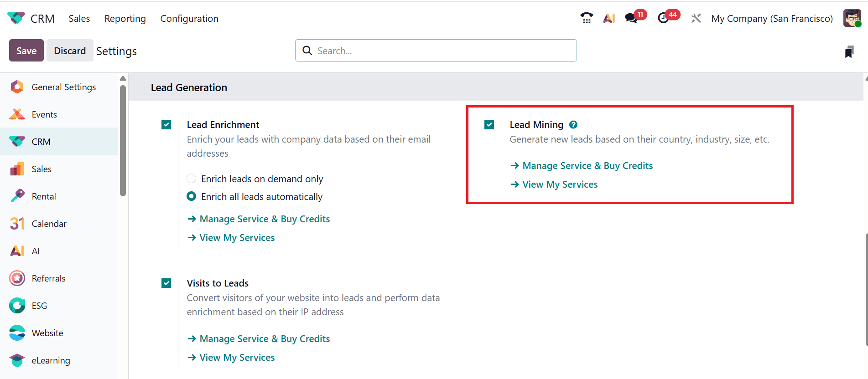Open the user avatar menu
The height and width of the screenshot is (379, 868).
click(852, 18)
